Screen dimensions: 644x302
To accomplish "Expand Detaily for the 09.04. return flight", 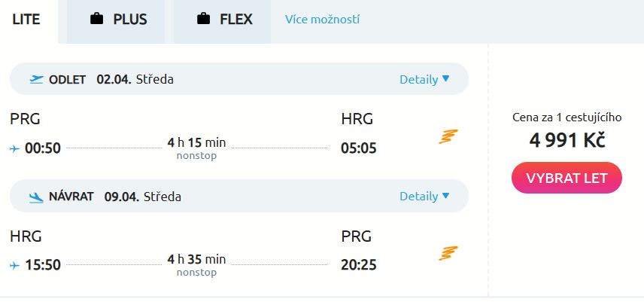I will [x=418, y=196].
